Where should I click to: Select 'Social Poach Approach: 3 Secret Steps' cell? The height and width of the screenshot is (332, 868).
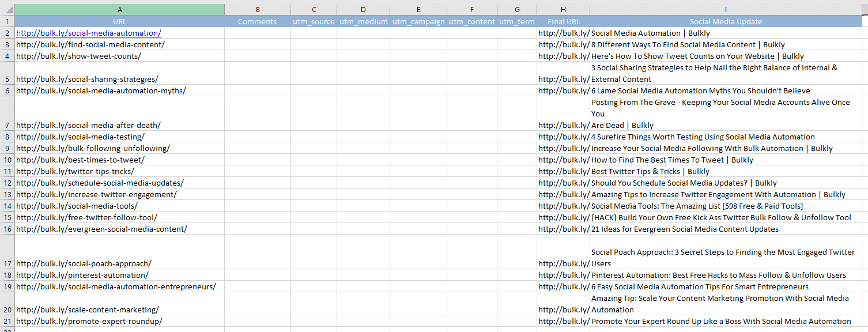click(x=726, y=252)
